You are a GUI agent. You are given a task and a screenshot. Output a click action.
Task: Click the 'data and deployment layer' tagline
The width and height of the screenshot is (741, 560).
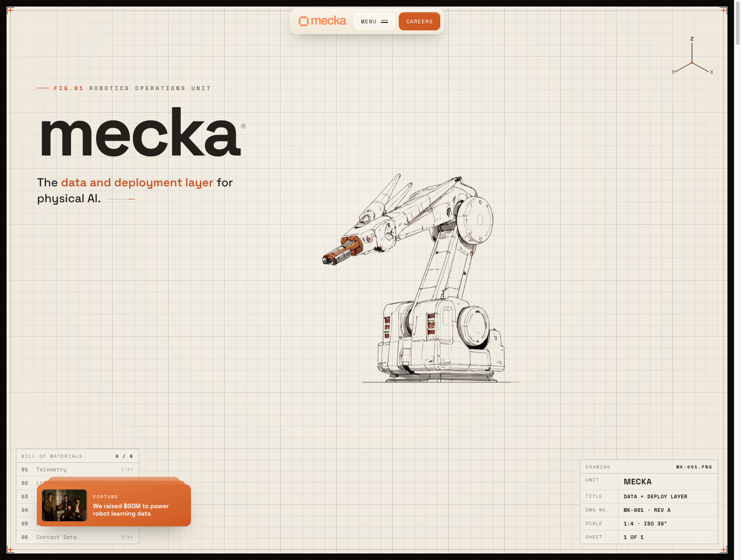pos(137,183)
